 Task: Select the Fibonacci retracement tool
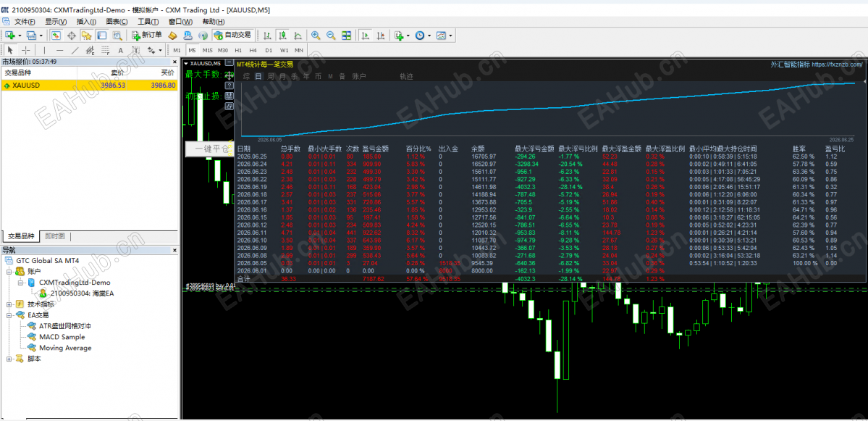point(105,50)
